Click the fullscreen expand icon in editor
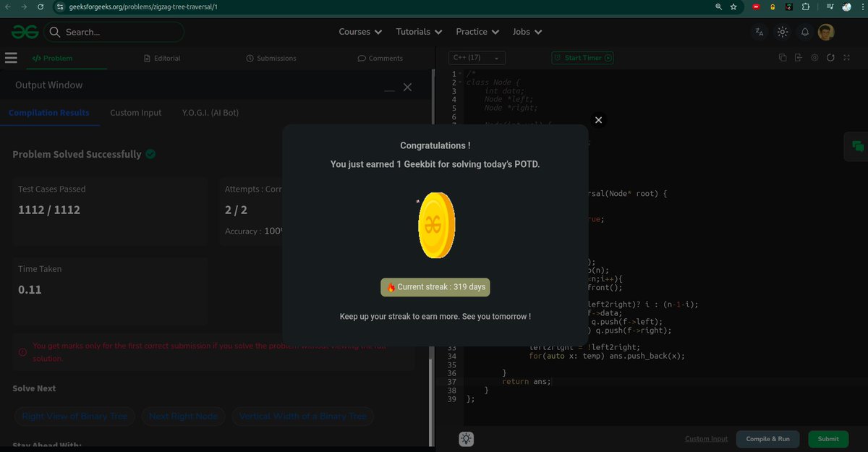The width and height of the screenshot is (868, 452). tap(846, 58)
